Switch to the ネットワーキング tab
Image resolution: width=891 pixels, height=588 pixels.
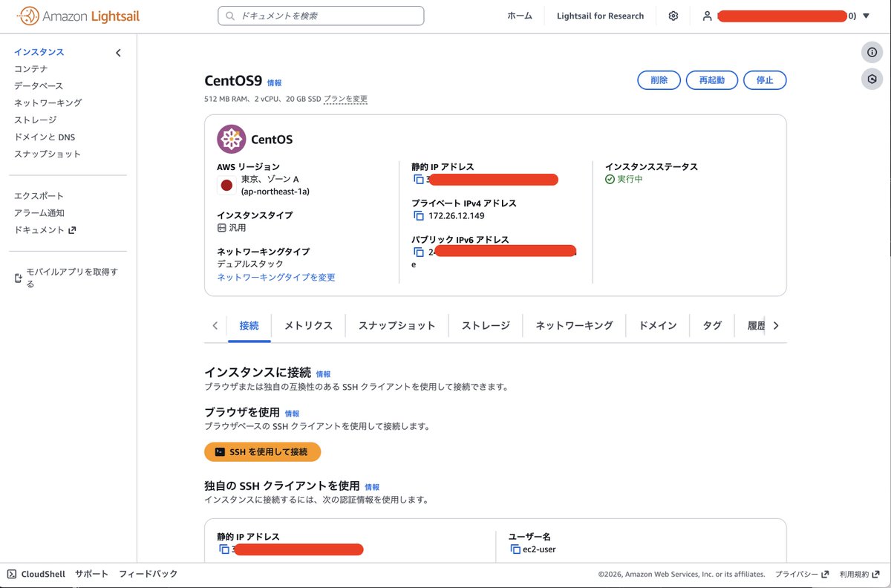coord(575,325)
